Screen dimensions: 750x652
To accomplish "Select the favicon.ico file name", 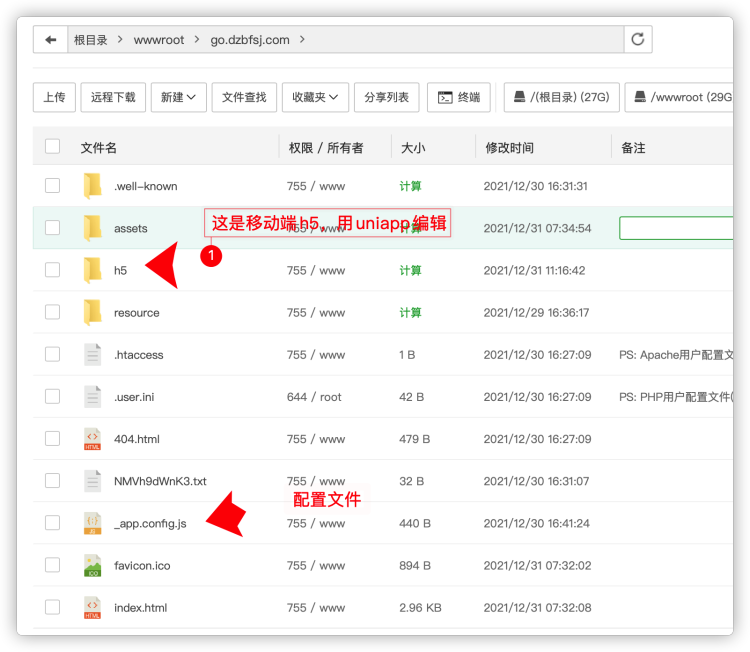I will (x=142, y=565).
